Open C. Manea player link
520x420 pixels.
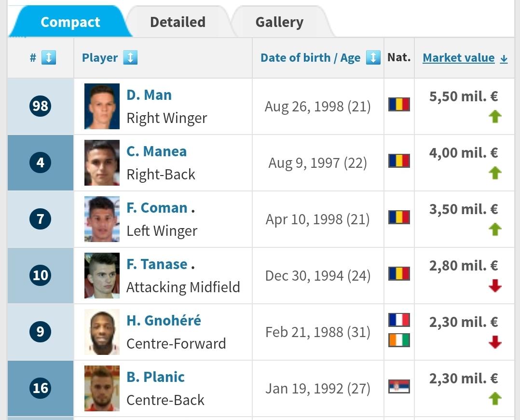click(x=156, y=151)
